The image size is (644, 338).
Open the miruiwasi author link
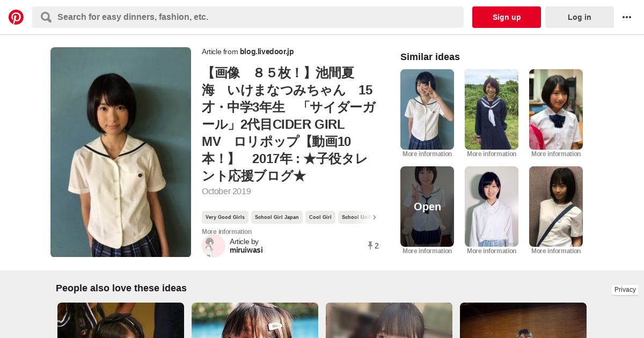coord(246,250)
